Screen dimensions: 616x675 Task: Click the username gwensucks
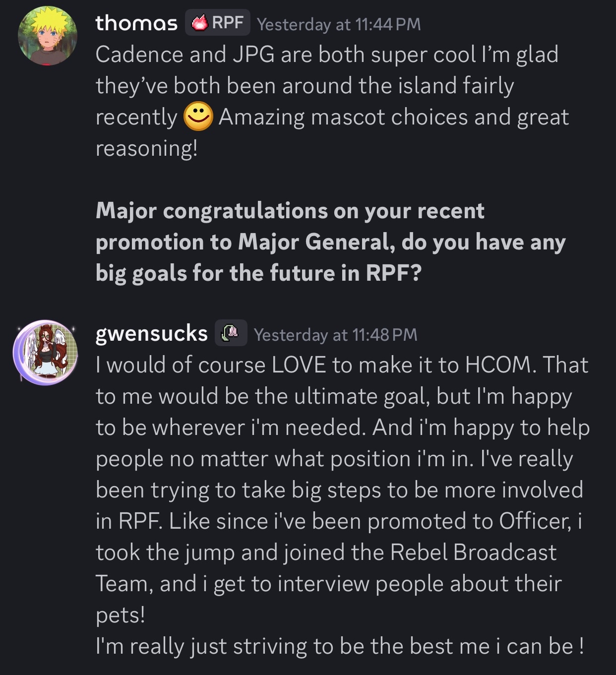click(x=151, y=334)
